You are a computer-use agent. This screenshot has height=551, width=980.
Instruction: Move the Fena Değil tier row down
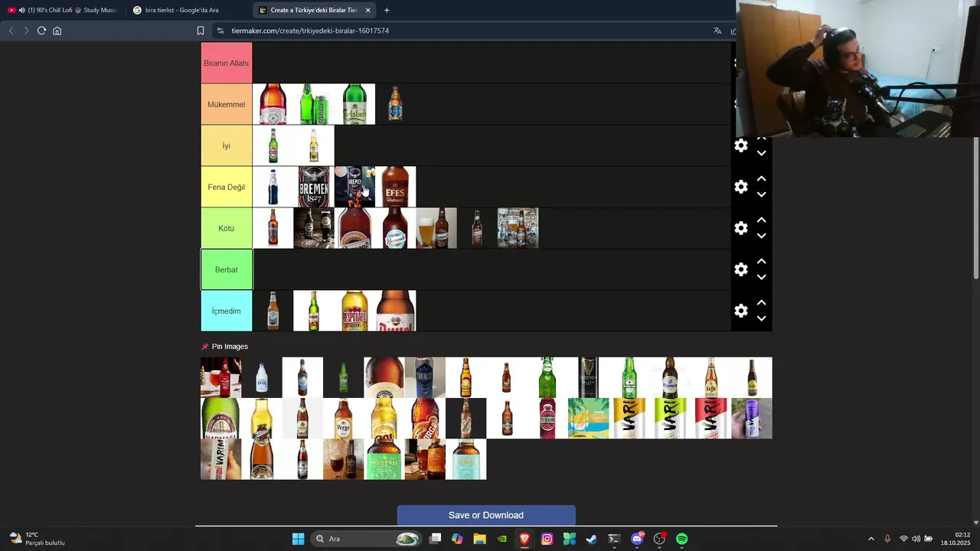click(761, 194)
